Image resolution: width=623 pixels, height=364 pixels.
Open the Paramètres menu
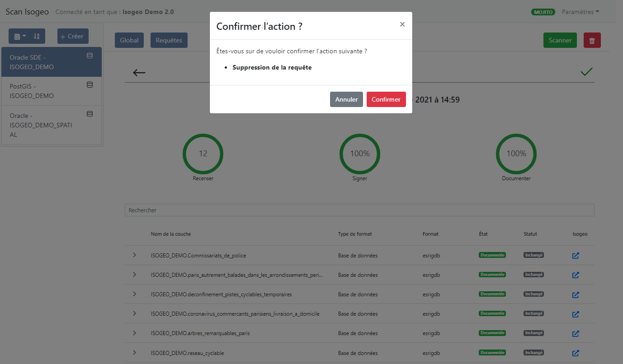pos(581,12)
